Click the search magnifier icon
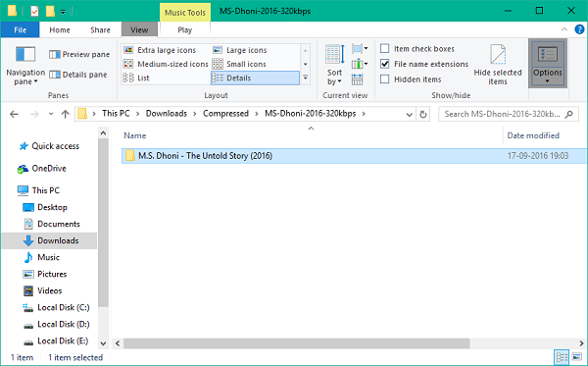This screenshot has width=588, height=366. pyautogui.click(x=568, y=114)
